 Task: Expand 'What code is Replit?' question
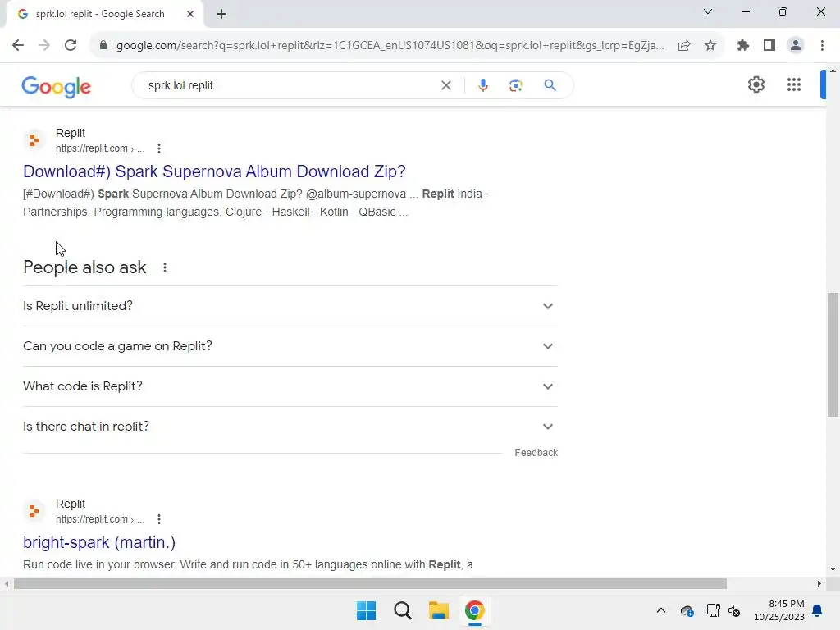point(290,386)
